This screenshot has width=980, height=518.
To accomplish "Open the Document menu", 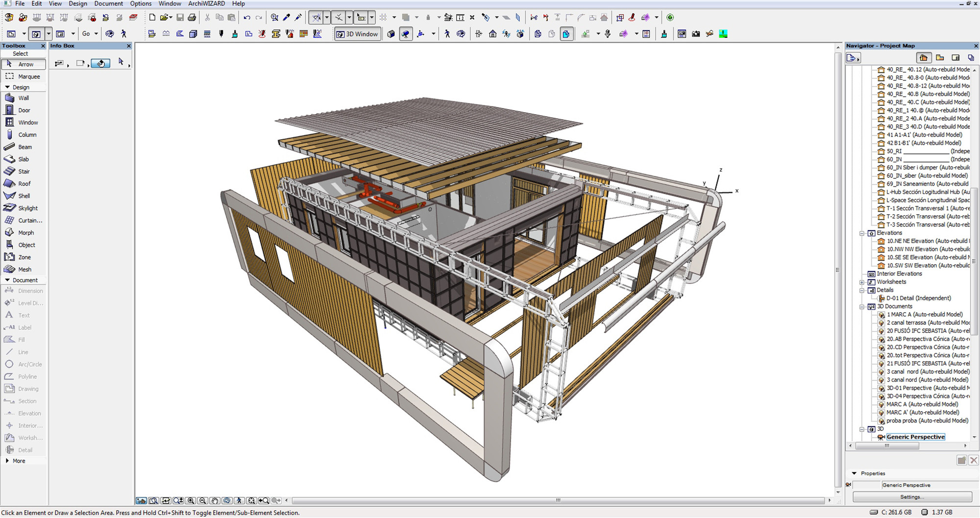I will [108, 3].
